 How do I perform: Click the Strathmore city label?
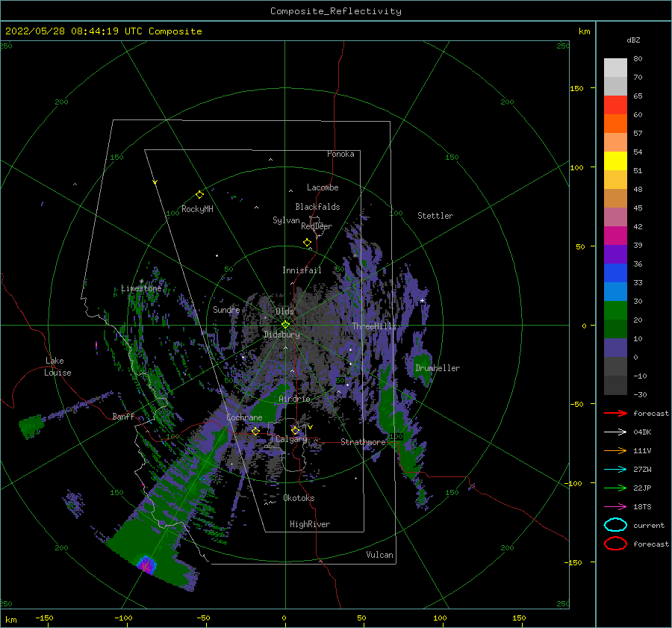coord(364,441)
